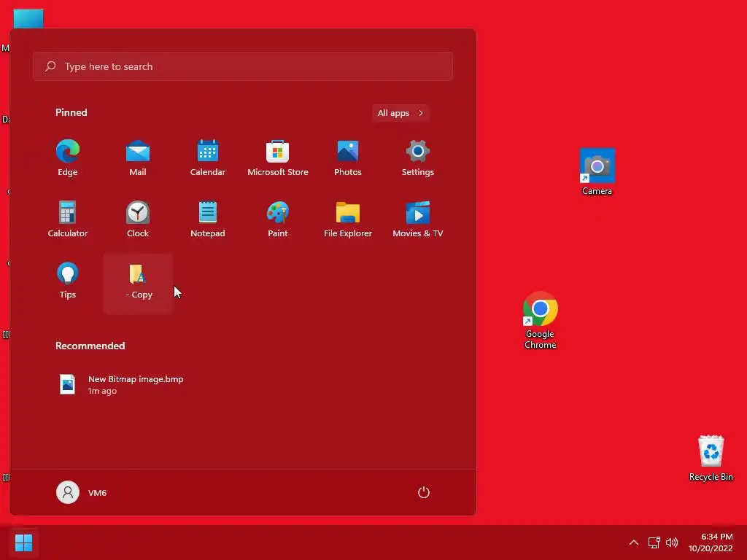Open the network status tray icon
The width and height of the screenshot is (747, 560).
[654, 542]
